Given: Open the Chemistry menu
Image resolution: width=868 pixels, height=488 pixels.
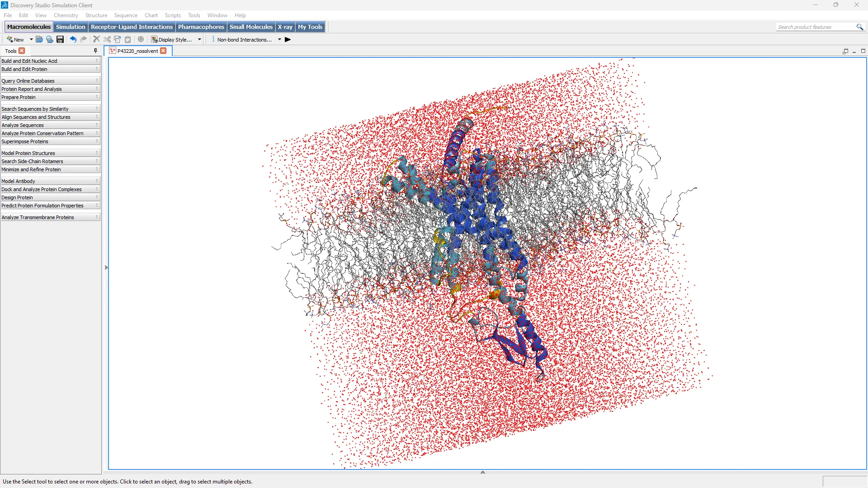Looking at the screenshot, I should (x=66, y=15).
